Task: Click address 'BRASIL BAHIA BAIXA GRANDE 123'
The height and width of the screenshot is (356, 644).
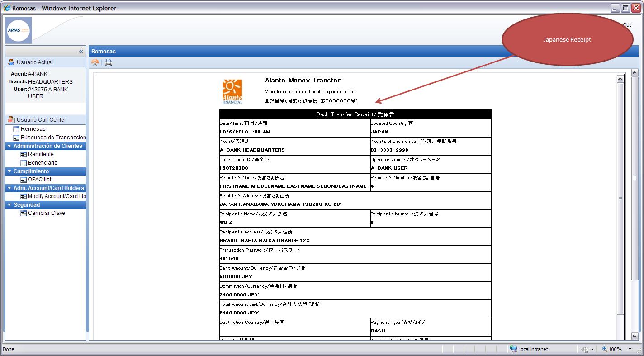Action: pos(265,241)
